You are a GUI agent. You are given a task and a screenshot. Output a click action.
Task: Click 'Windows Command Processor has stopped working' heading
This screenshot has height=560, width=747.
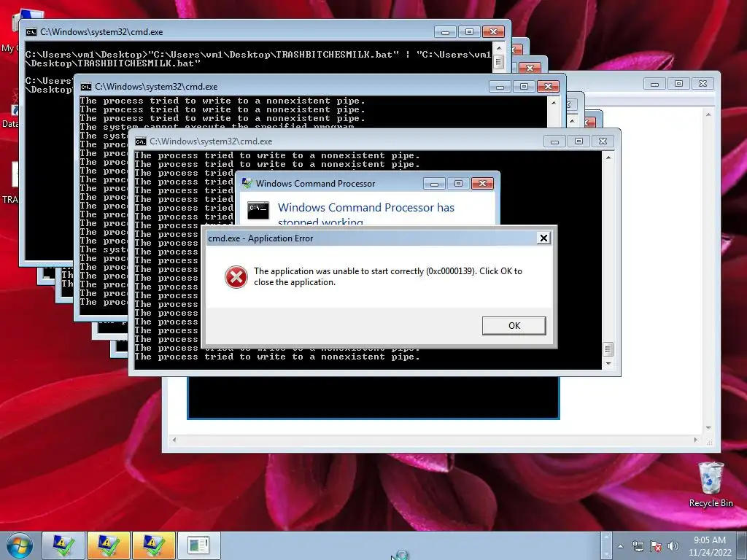coord(366,214)
